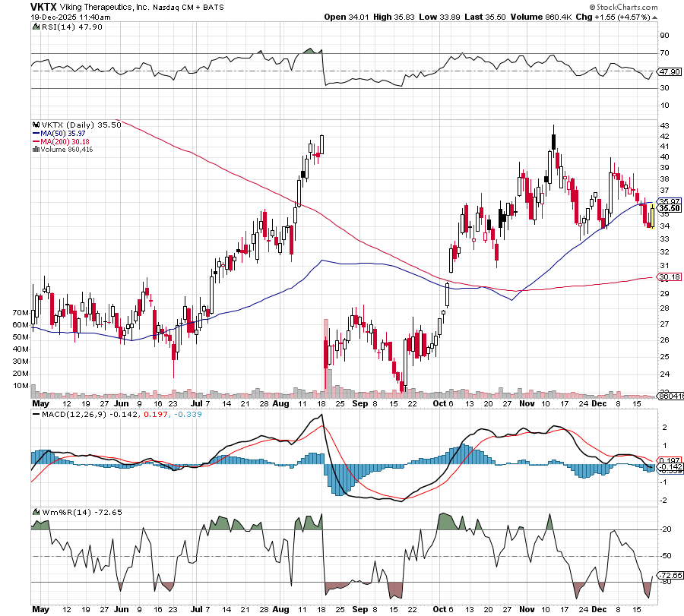The height and width of the screenshot is (616, 684).
Task: Click the blue MA(50) legend line swatch
Action: point(36,133)
